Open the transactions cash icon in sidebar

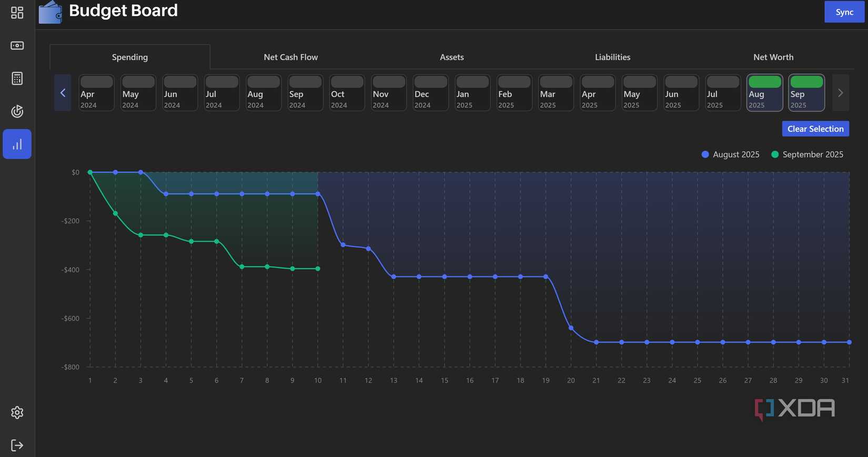(17, 46)
